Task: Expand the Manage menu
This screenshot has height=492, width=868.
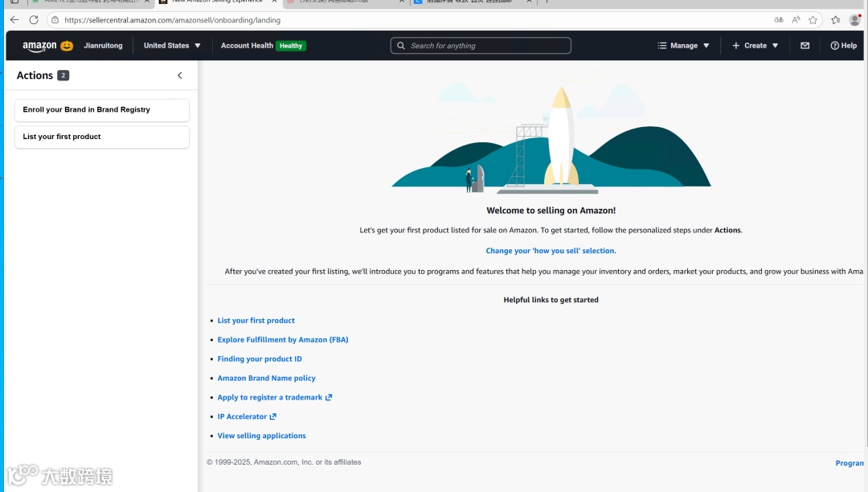Action: point(683,45)
